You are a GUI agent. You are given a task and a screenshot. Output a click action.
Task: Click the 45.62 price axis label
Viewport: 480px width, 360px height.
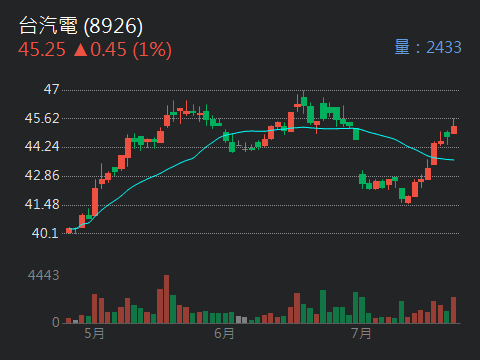pos(42,118)
